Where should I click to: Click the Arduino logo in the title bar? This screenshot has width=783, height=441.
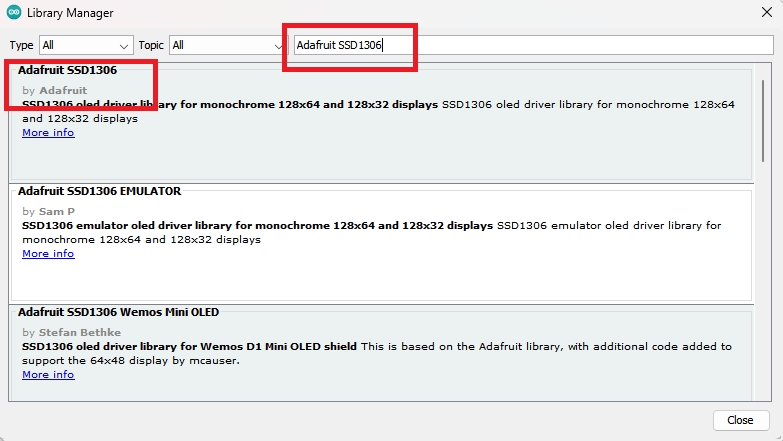[x=13, y=13]
